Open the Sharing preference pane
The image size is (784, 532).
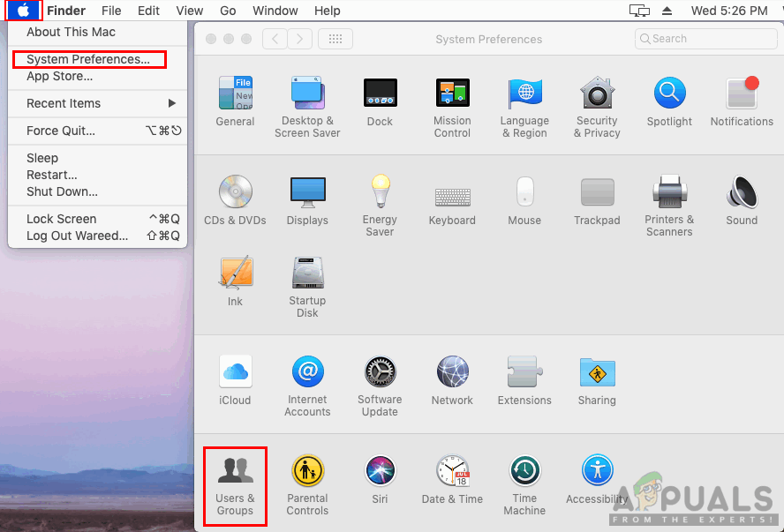[597, 380]
